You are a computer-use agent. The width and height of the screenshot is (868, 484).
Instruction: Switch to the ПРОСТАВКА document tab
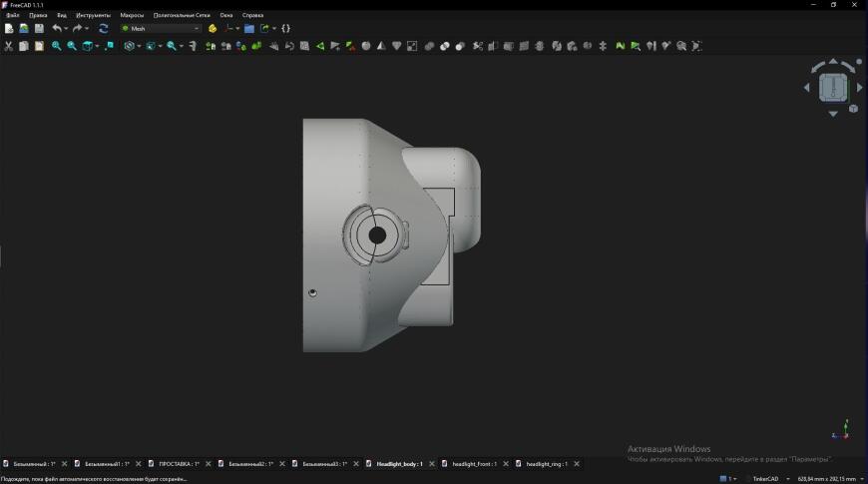pyautogui.click(x=179, y=464)
